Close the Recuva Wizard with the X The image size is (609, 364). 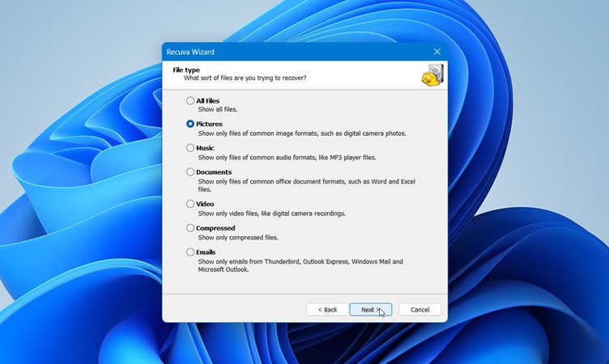point(437,52)
